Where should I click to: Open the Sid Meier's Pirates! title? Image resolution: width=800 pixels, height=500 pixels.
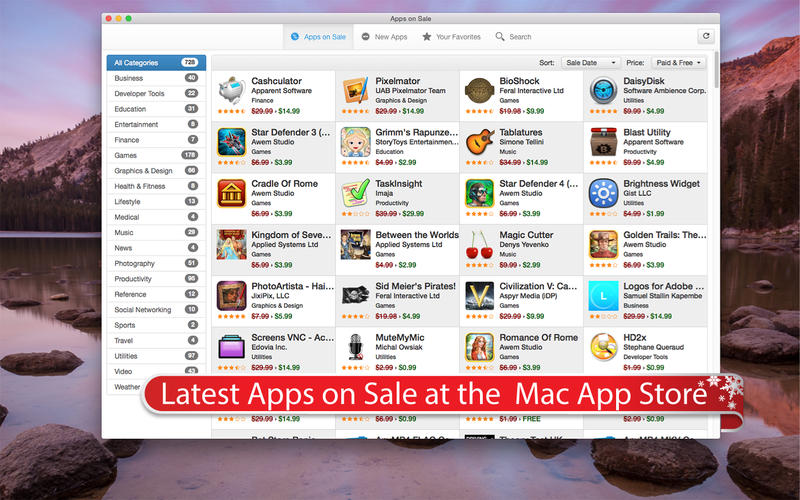[415, 286]
